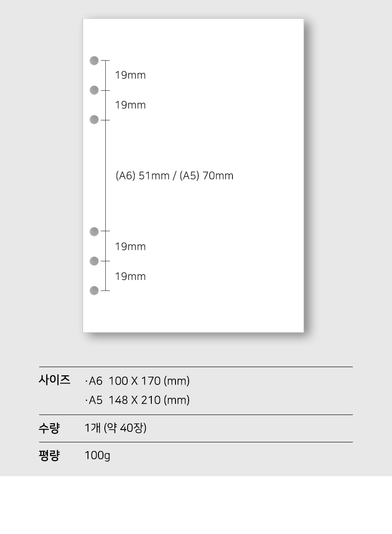392x534 pixels.
Task: Click the topmost punch hole circle
Action: 94,61
